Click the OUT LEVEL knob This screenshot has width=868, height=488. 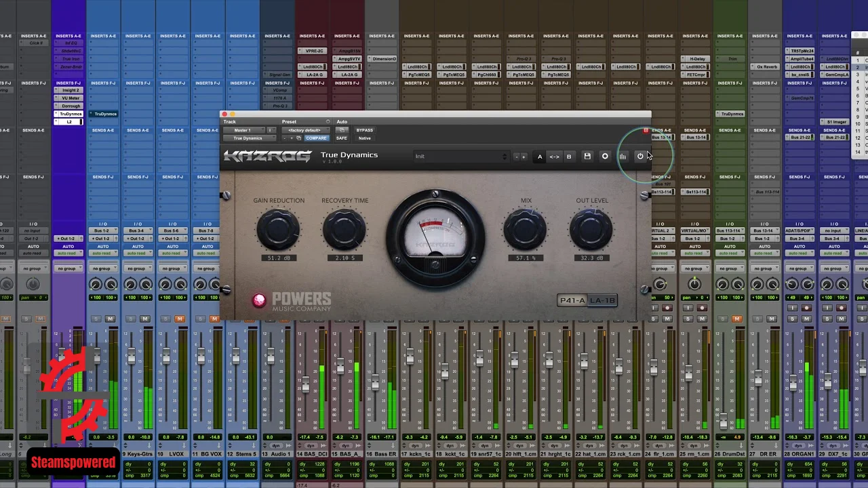tap(591, 230)
